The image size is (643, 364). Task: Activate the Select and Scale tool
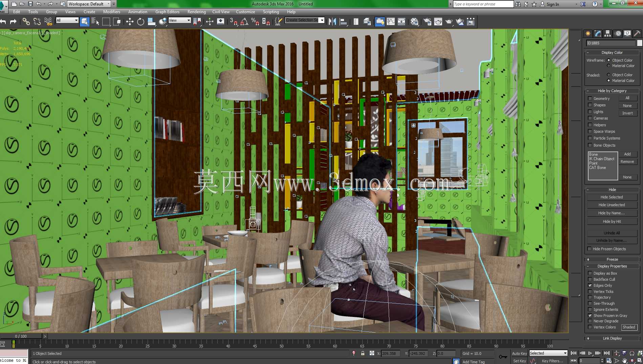151,22
